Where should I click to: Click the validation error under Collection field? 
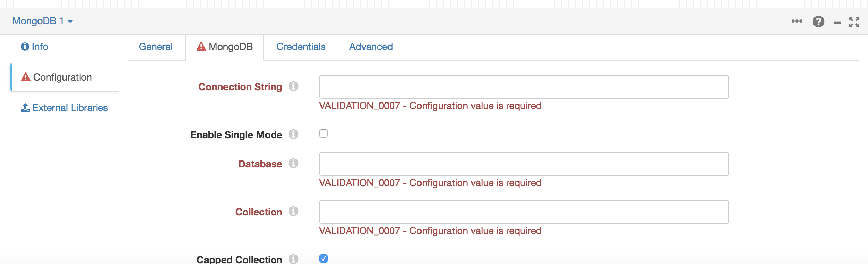pyautogui.click(x=430, y=231)
